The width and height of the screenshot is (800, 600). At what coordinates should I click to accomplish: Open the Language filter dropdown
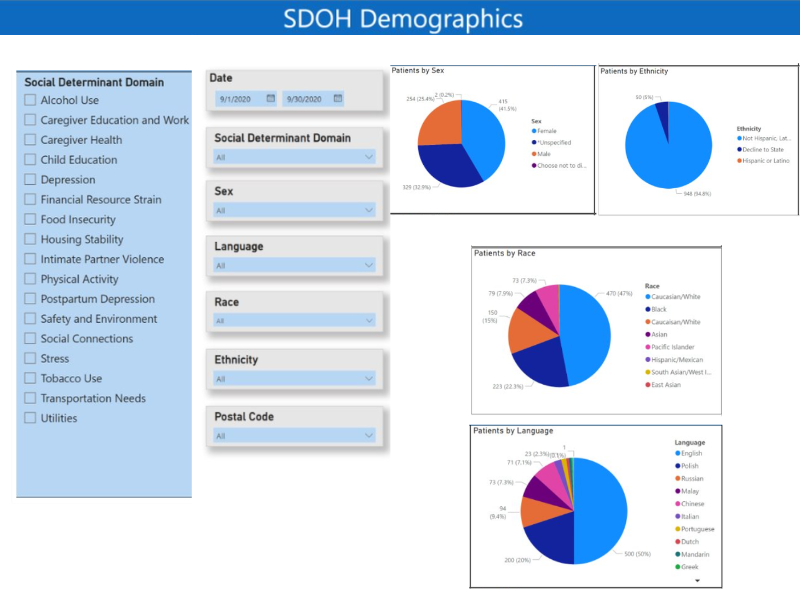[368, 266]
